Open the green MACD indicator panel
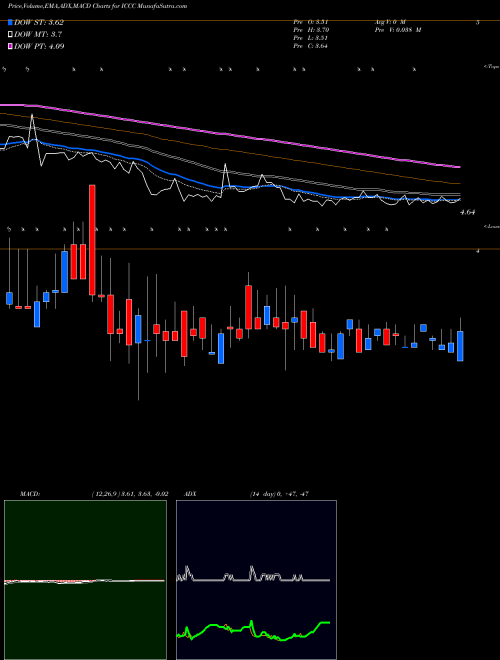 tap(85, 580)
